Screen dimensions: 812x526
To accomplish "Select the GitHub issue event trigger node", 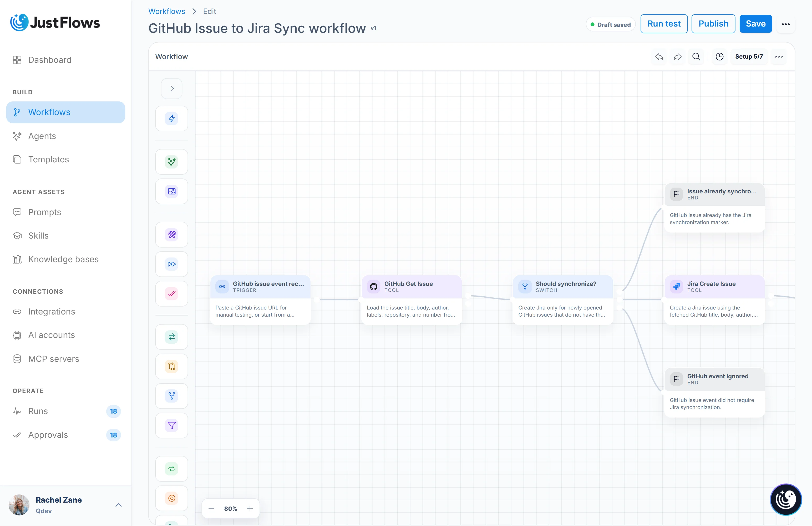I will pyautogui.click(x=261, y=300).
